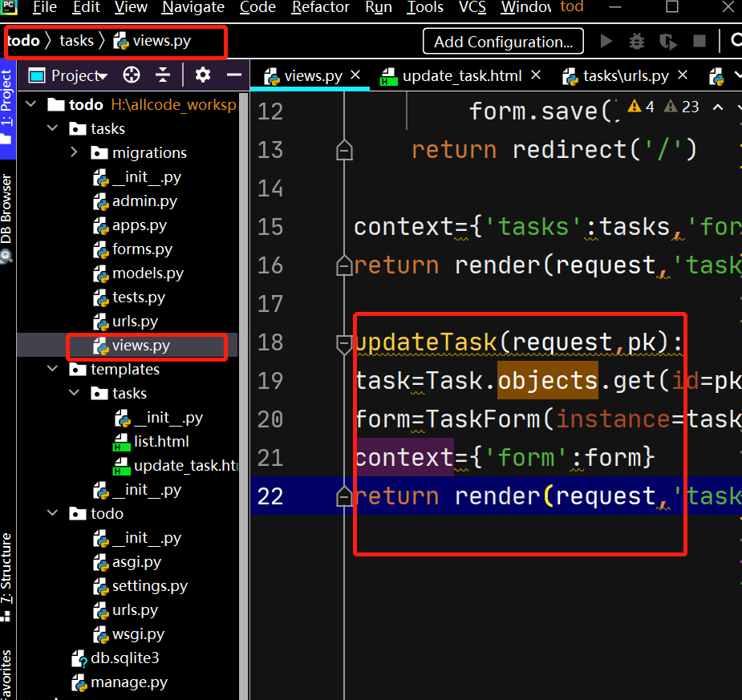Click the Run with Coverage icon
This screenshot has height=700, width=742.
(667, 41)
